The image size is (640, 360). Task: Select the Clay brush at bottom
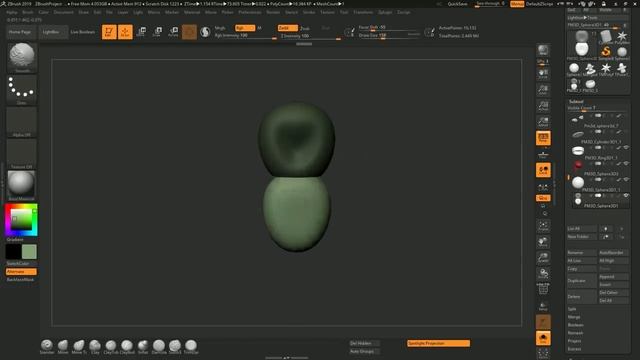click(x=95, y=347)
